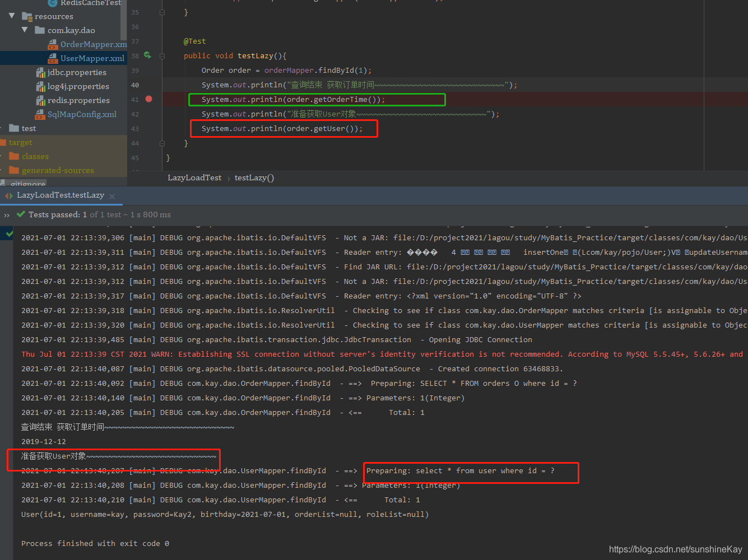Select UserMapper.xml in the project tree
The height and width of the screenshot is (560, 748).
(92, 58)
